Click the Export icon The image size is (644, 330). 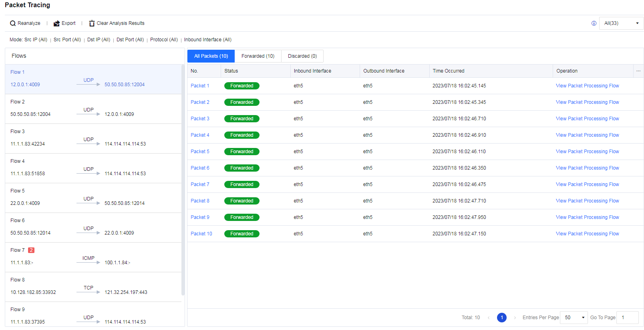[56, 23]
